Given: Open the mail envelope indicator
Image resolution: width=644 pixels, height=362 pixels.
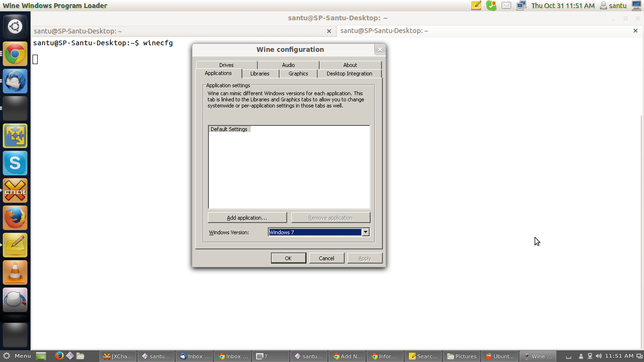Looking at the screenshot, I should (506, 6).
